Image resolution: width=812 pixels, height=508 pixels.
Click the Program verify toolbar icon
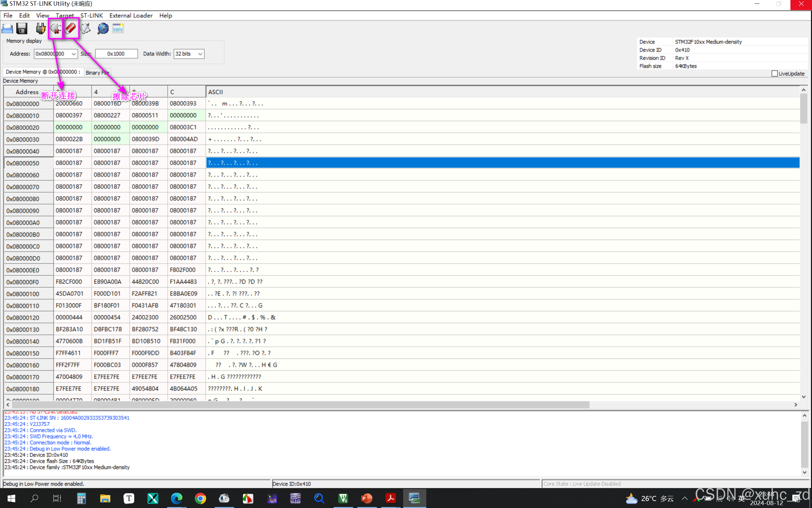(x=86, y=29)
